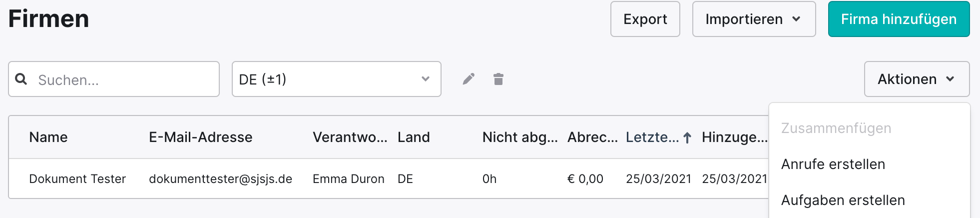
Task: Sort by E-Mail-Adresse column header
Action: click(200, 137)
